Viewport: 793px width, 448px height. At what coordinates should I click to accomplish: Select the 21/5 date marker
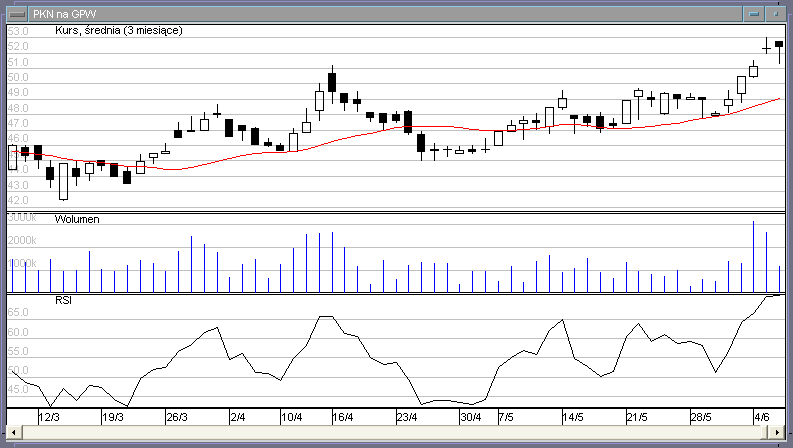(637, 417)
